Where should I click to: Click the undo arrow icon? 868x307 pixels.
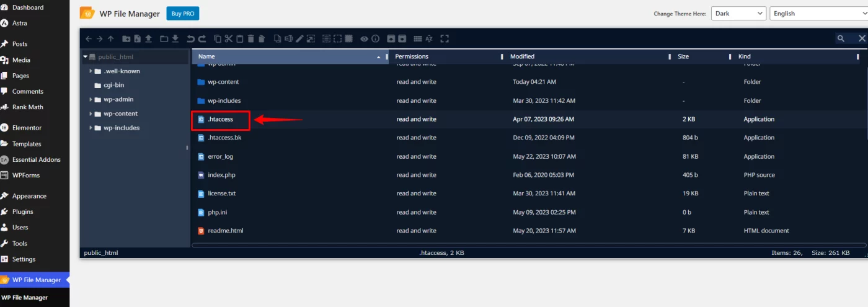pyautogui.click(x=191, y=38)
